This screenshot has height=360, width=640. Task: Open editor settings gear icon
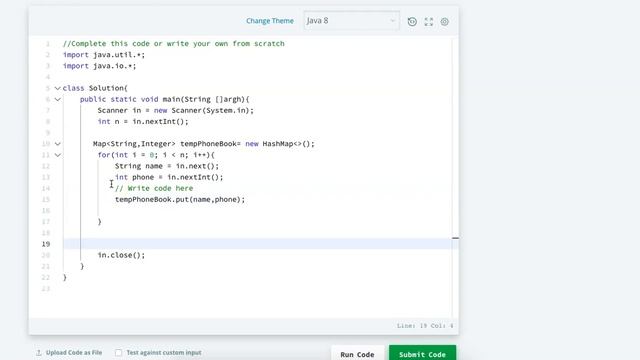point(444,22)
